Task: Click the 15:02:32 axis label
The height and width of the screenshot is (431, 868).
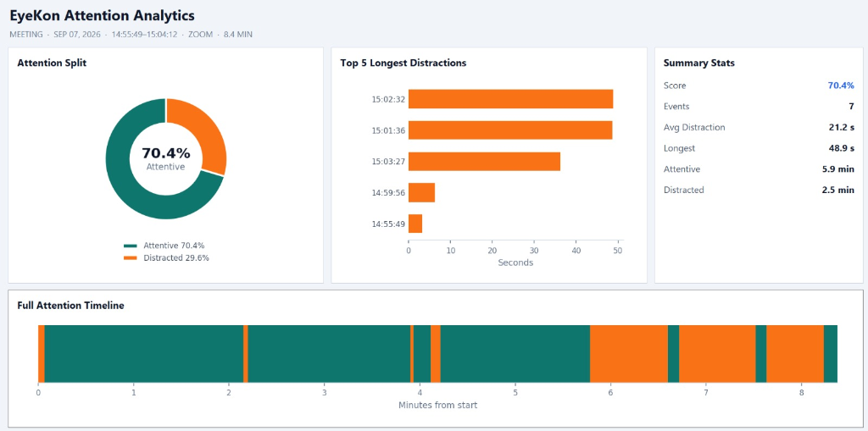Action: tap(388, 100)
